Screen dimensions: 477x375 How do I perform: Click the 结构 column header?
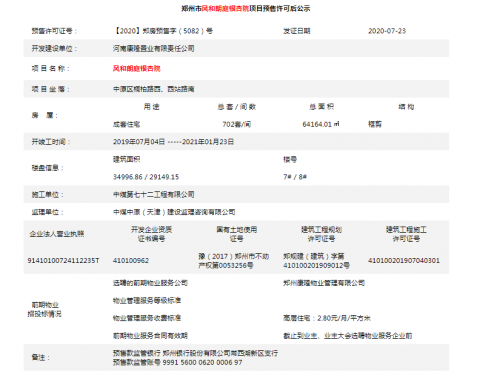tap(406, 107)
